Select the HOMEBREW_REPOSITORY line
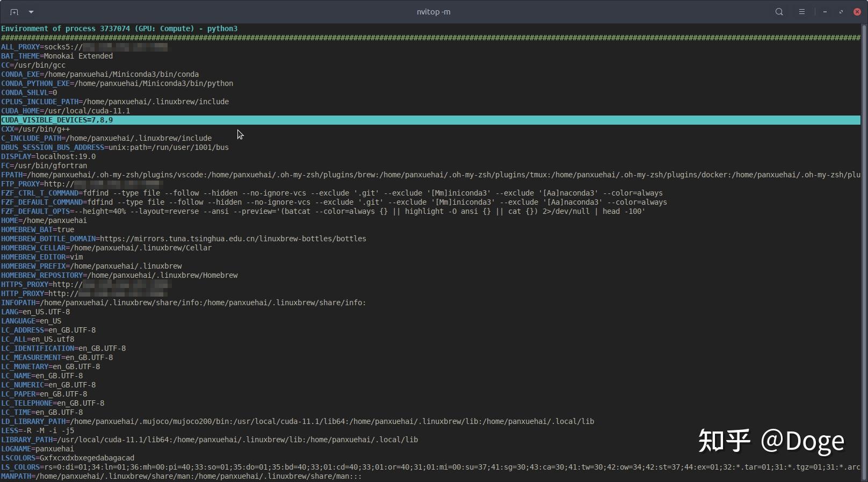This screenshot has width=868, height=482. (x=119, y=275)
